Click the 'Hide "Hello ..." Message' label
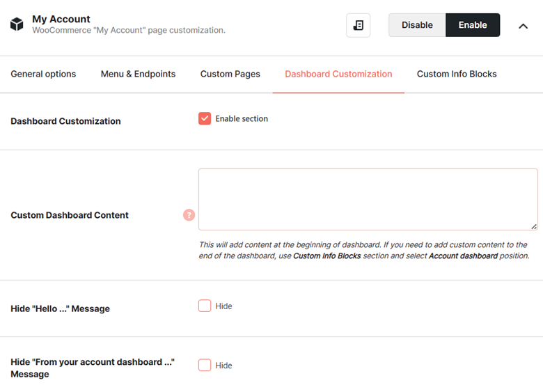Viewport: 543px width, 392px height. (61, 308)
